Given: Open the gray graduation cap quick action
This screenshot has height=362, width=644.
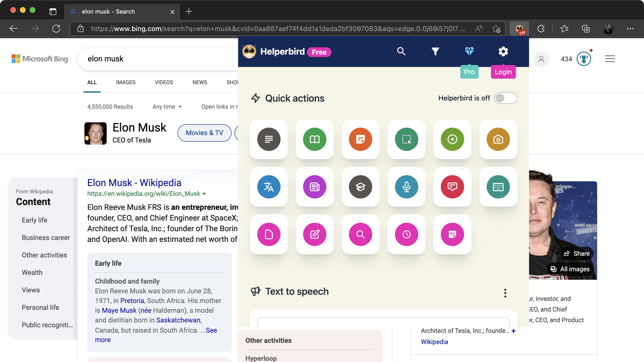Looking at the screenshot, I should pyautogui.click(x=360, y=187).
